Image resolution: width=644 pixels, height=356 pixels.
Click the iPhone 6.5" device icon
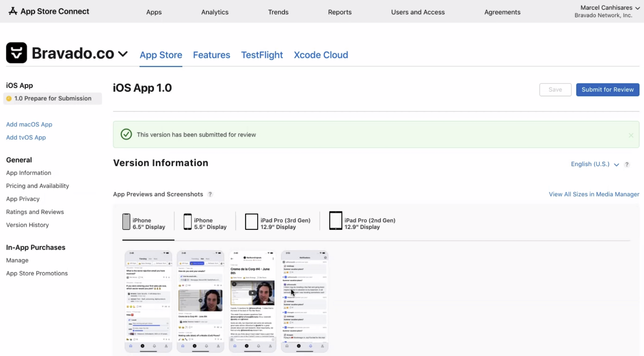tap(126, 222)
